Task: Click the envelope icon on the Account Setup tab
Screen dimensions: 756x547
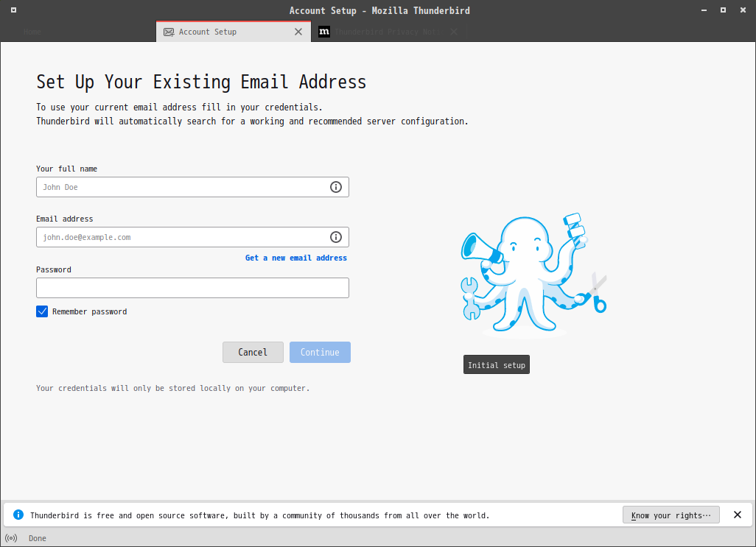Action: (x=169, y=32)
